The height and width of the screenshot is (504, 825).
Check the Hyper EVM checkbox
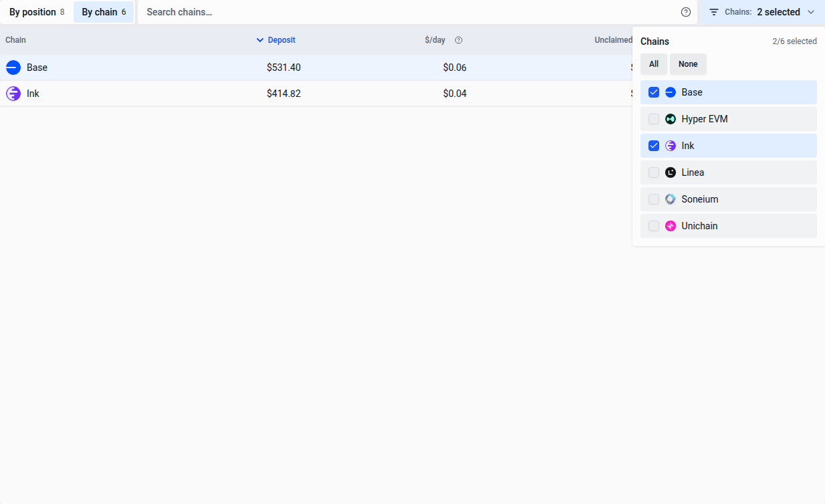point(654,119)
